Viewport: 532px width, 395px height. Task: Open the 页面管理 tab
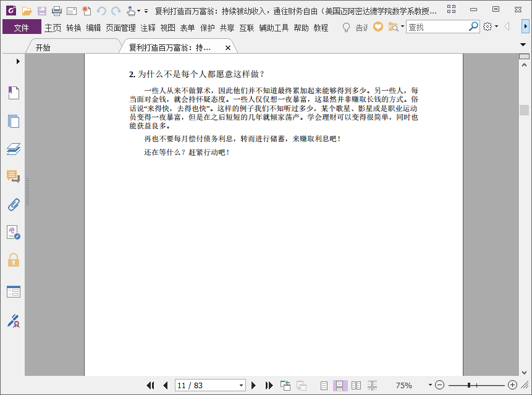tap(120, 27)
